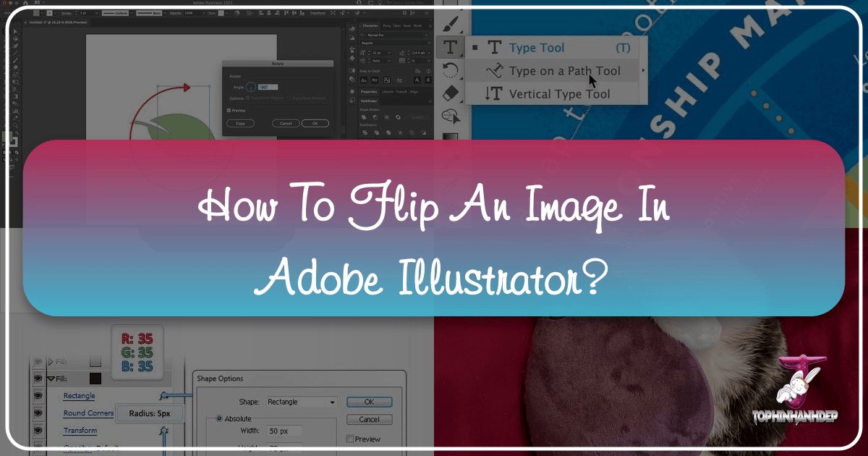The height and width of the screenshot is (456, 868).
Task: Click the Exclude shape mode icon
Action: click(398, 117)
